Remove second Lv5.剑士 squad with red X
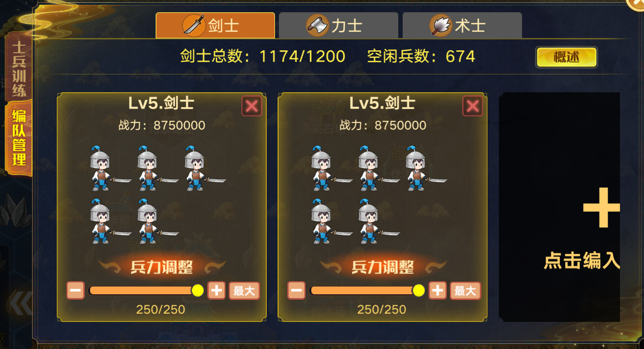This screenshot has height=349, width=644. tap(473, 106)
